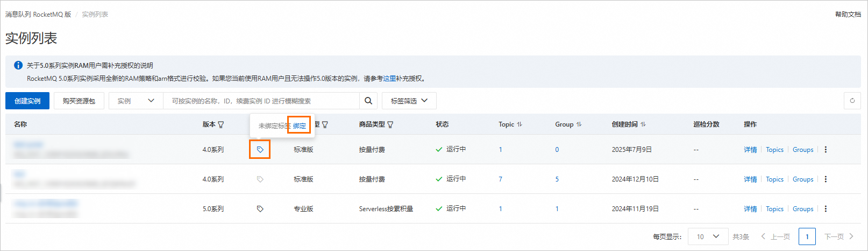Click 购买资源包 button
Image resolution: width=868 pixels, height=251 pixels.
[x=79, y=101]
